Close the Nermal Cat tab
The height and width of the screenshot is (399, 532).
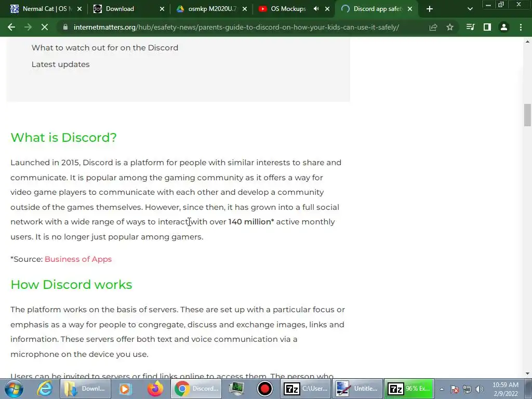(79, 9)
